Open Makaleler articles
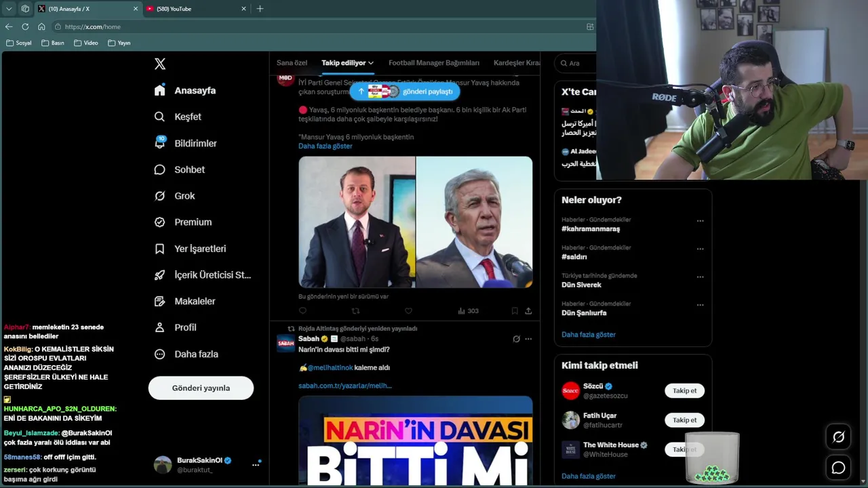 (x=184, y=301)
